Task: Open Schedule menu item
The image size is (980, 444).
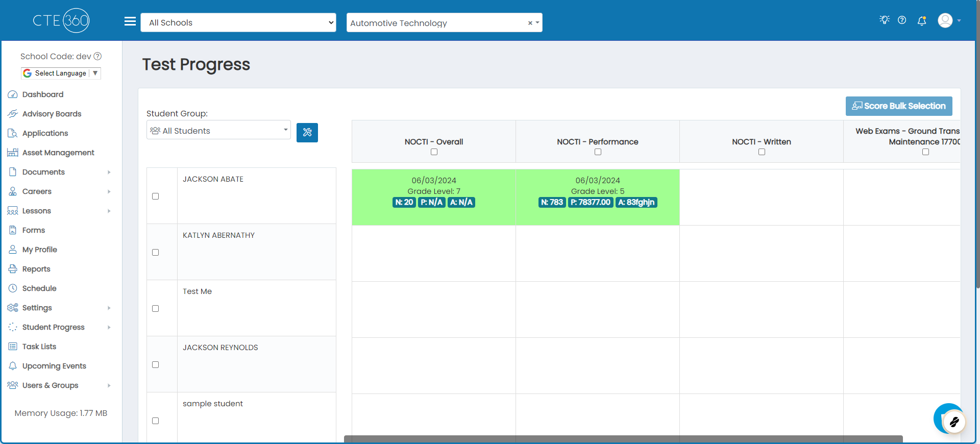Action: click(x=39, y=288)
